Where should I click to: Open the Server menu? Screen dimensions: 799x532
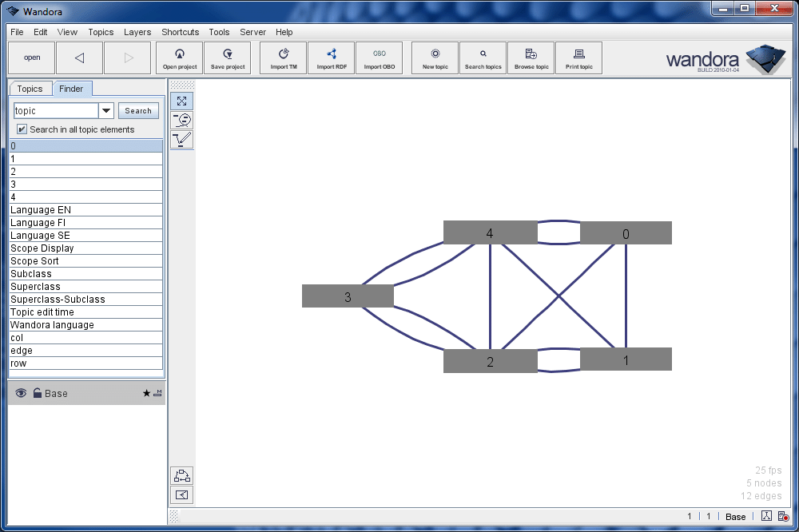[x=252, y=32]
